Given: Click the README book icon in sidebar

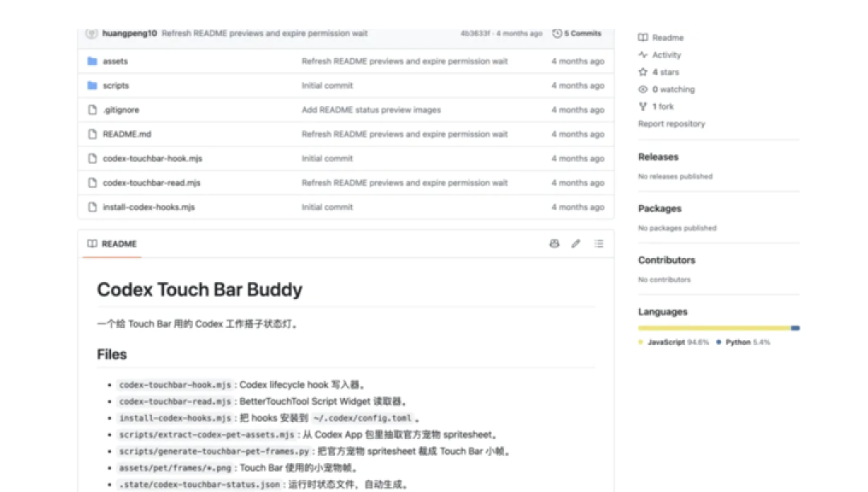Looking at the screenshot, I should [x=643, y=38].
